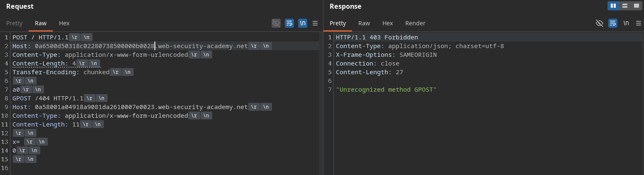Viewport: 644px width, 175px height.
Task: Switch Request panel to Pretty tab
Action: pyautogui.click(x=15, y=23)
